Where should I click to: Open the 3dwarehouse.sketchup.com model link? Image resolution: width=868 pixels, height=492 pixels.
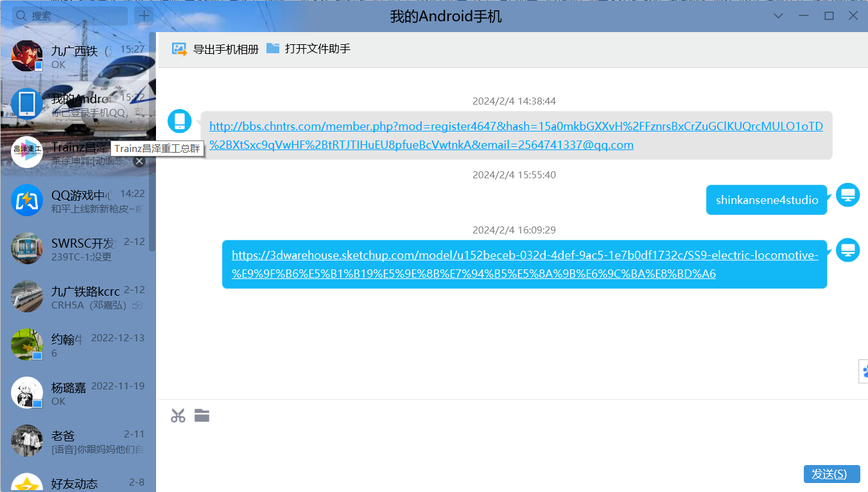pyautogui.click(x=525, y=264)
